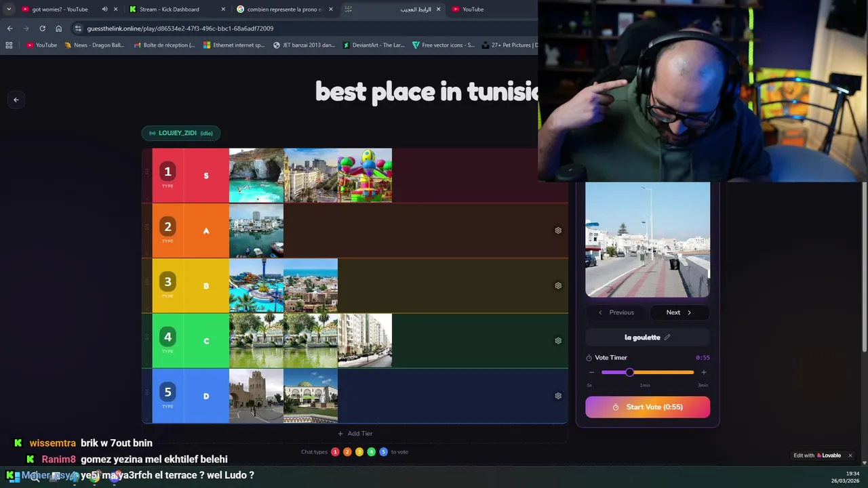The height and width of the screenshot is (488, 868).
Task: Switch to the 'got worries? - YouTube' tab
Action: click(60, 9)
